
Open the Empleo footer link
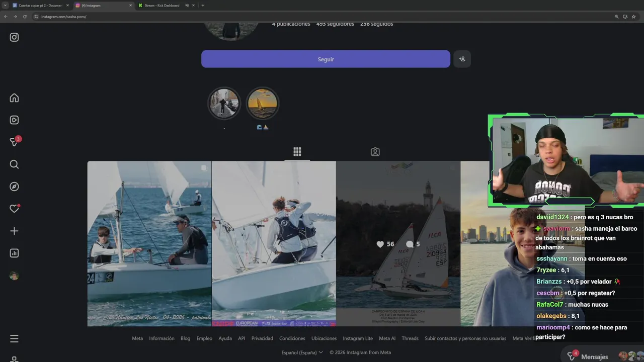(x=204, y=338)
